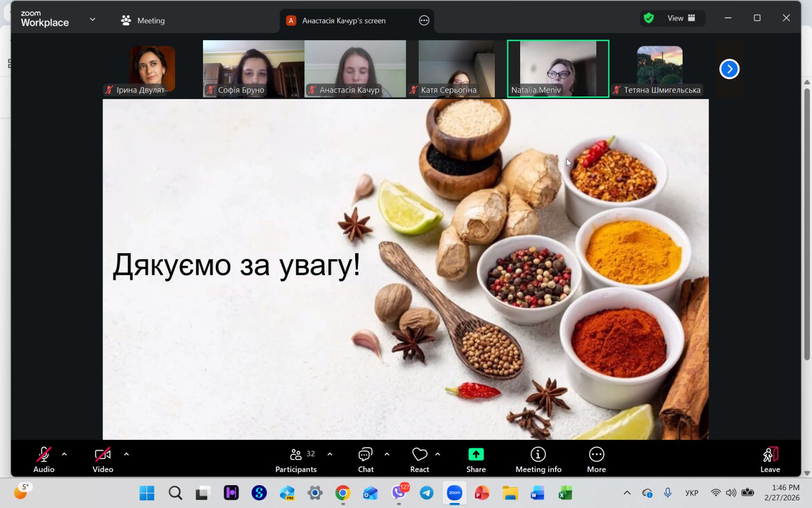Click the green Share screen button
Viewport: 812px width, 508px height.
point(476,460)
